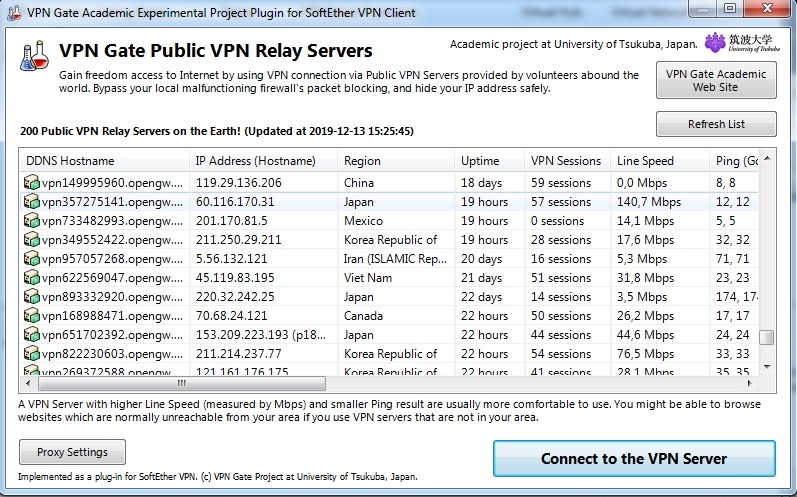This screenshot has height=497, width=797.
Task: Sort by Line Speed column header
Action: click(660, 161)
